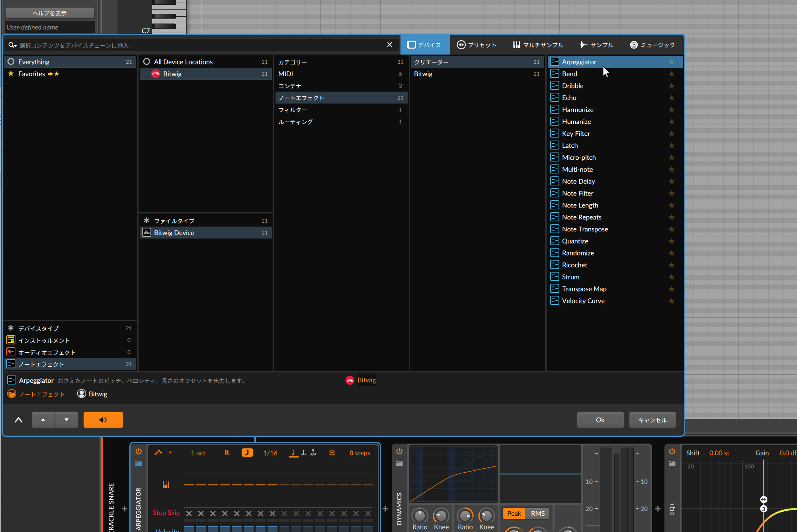797x532 pixels.
Task: Adjust the first Knee knob
Action: pyautogui.click(x=441, y=515)
